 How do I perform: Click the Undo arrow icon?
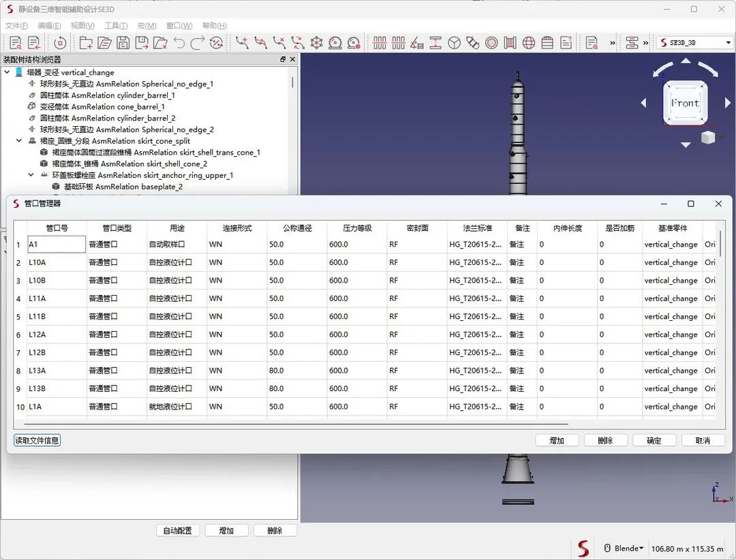179,43
